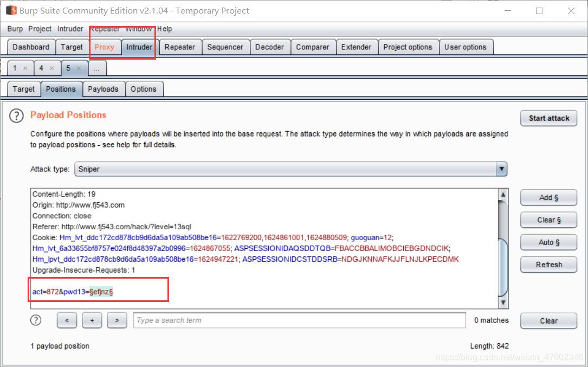Switch to the Extender tab
The width and height of the screenshot is (588, 367).
[x=356, y=47]
